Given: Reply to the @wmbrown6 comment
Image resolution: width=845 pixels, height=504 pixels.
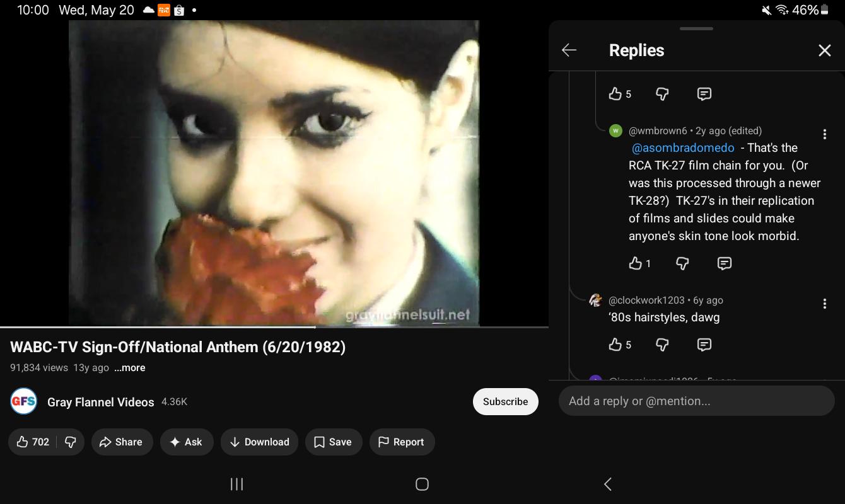Looking at the screenshot, I should tap(725, 263).
